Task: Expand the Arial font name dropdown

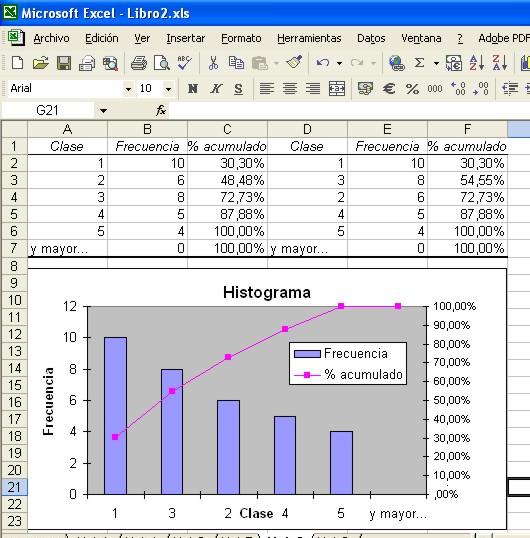Action: [x=128, y=89]
